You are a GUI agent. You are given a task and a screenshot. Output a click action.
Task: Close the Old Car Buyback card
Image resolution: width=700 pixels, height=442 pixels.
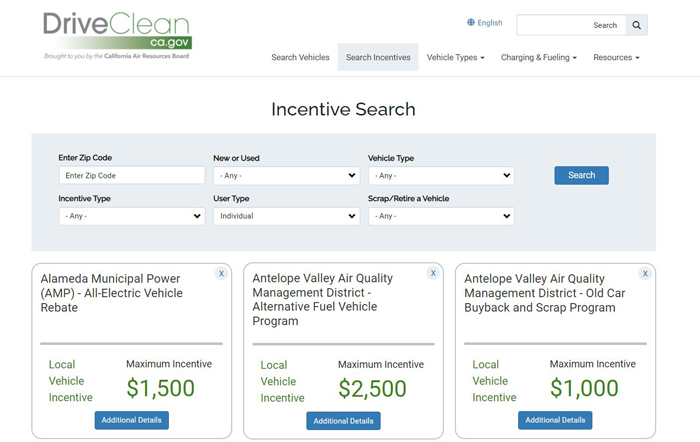645,273
